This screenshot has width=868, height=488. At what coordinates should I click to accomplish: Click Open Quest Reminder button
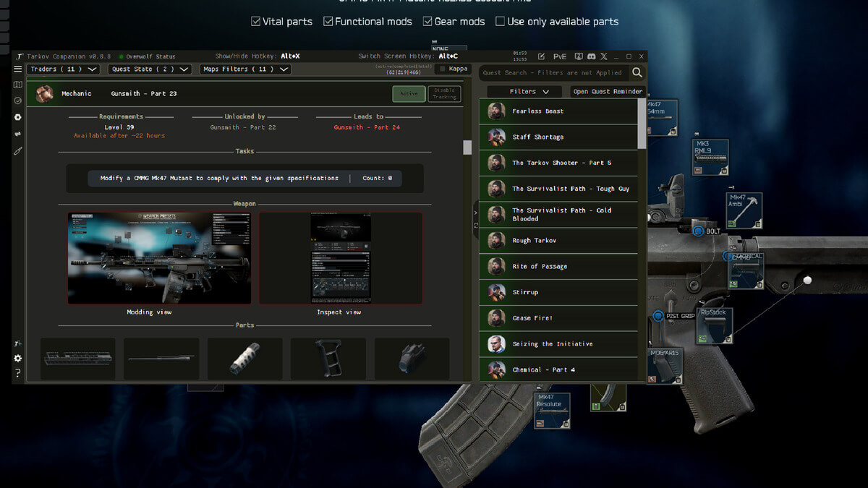click(x=608, y=92)
